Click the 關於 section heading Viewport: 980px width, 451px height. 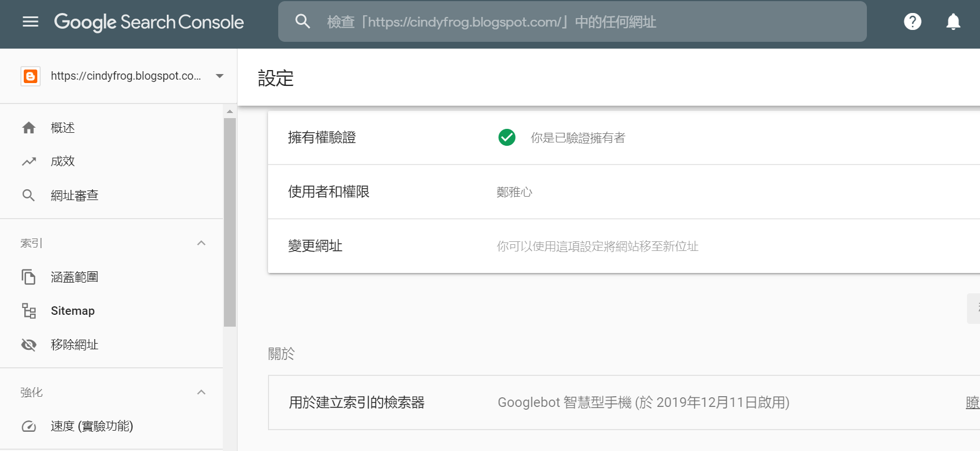click(281, 354)
